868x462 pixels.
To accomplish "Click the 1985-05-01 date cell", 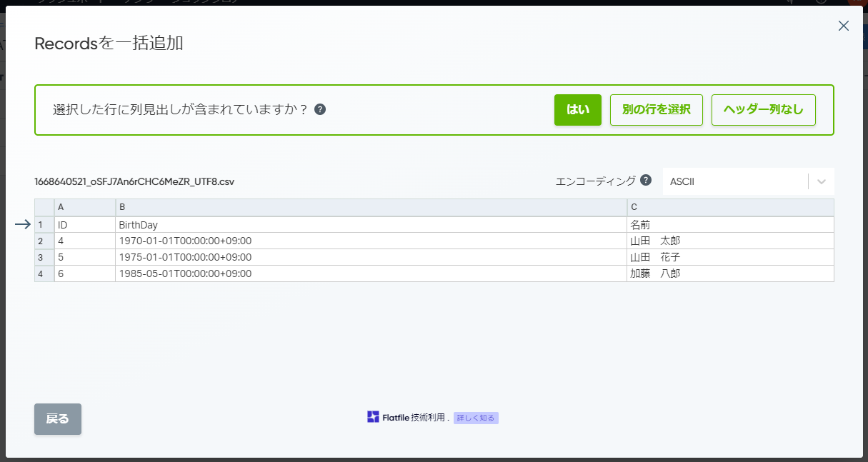I will pyautogui.click(x=371, y=273).
